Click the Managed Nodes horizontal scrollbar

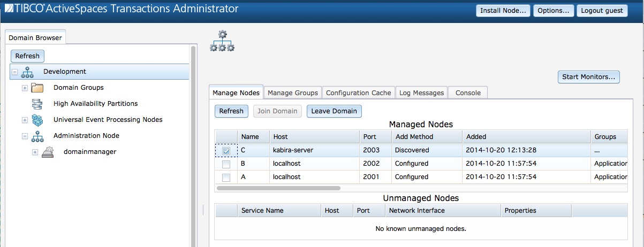pos(278,188)
